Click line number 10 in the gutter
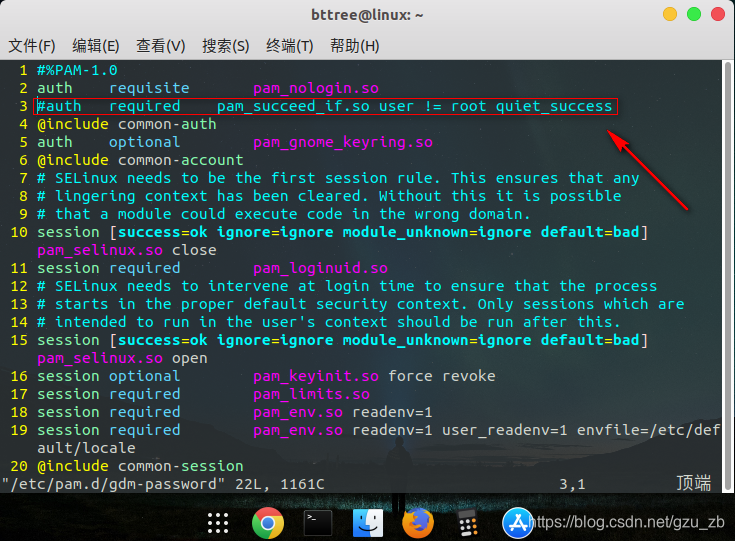This screenshot has width=735, height=541. click(19, 232)
